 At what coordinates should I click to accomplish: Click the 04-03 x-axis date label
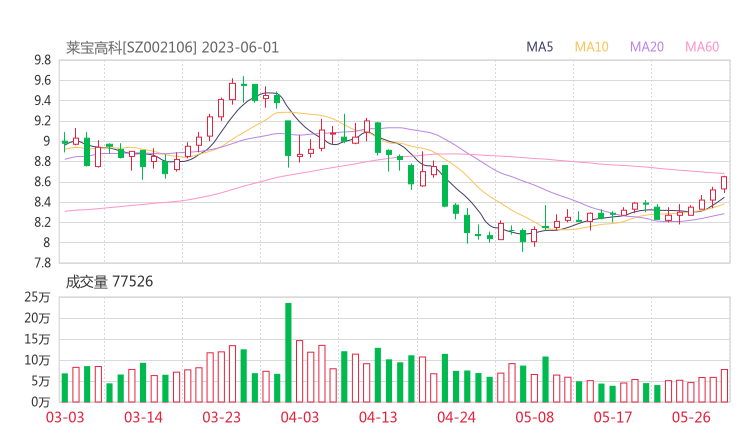point(299,417)
